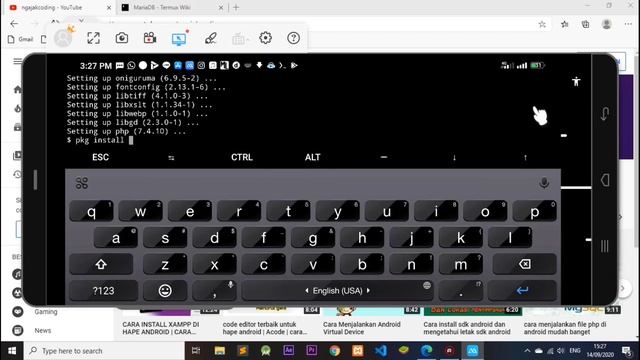Tap the dash key in Termux extra keys
Screen dimensions: 640x360
[x=384, y=157]
